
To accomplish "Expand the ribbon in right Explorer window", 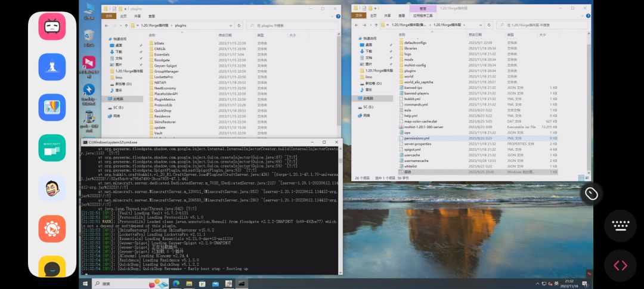I will tap(582, 15).
